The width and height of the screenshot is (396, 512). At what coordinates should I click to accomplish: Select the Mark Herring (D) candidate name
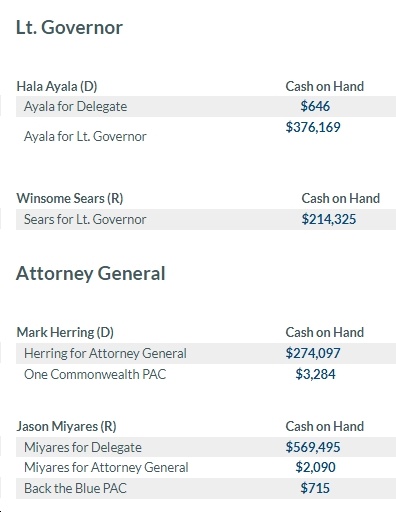[65, 332]
